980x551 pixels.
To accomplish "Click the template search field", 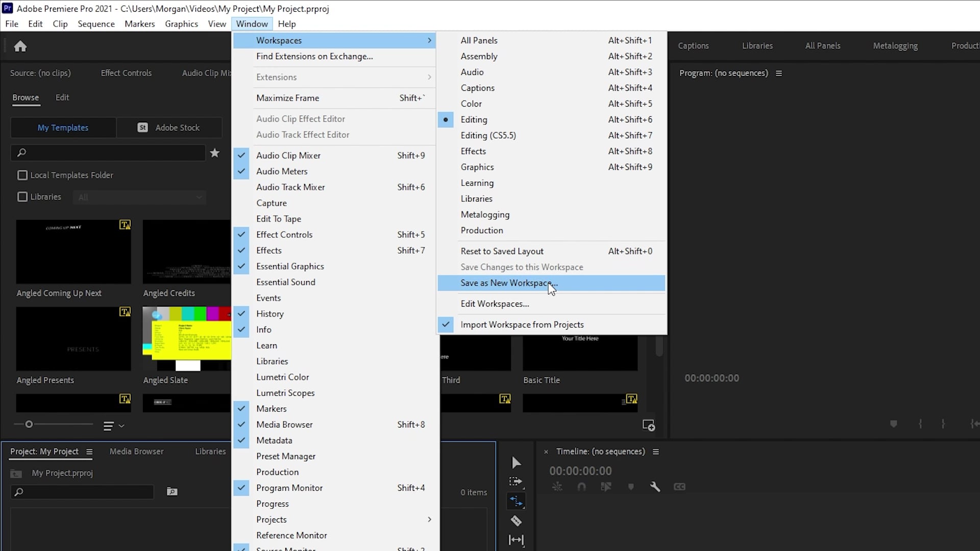I will point(107,153).
